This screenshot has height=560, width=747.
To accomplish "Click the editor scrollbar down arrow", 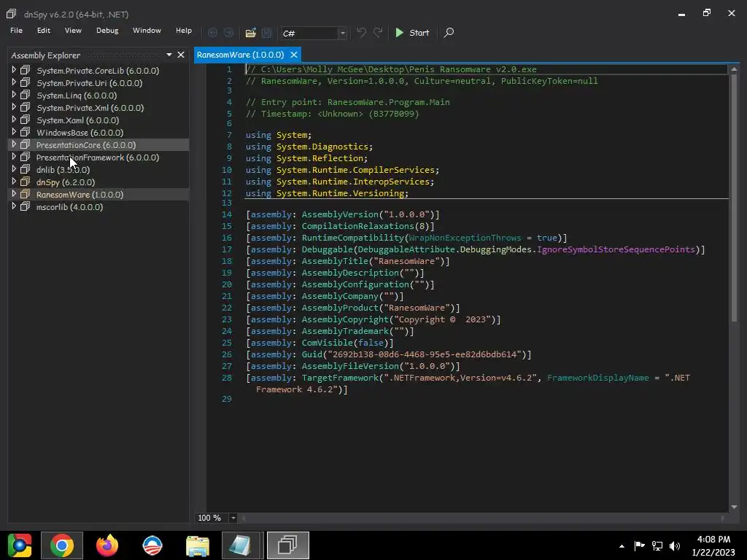I will pyautogui.click(x=734, y=507).
